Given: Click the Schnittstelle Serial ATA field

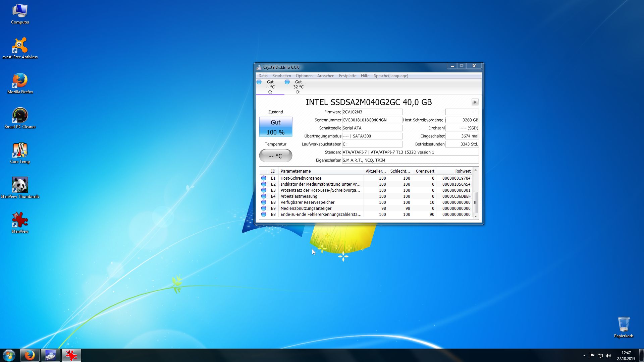Looking at the screenshot, I should click(x=372, y=128).
